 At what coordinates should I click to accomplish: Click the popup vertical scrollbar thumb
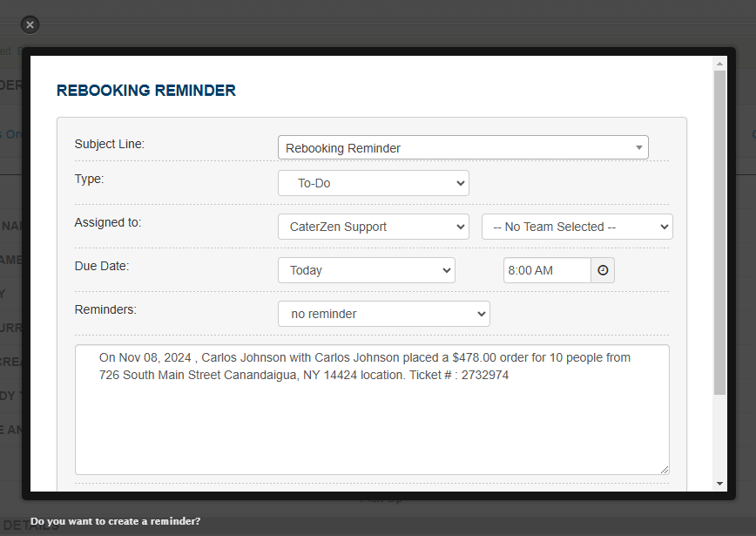pyautogui.click(x=719, y=233)
